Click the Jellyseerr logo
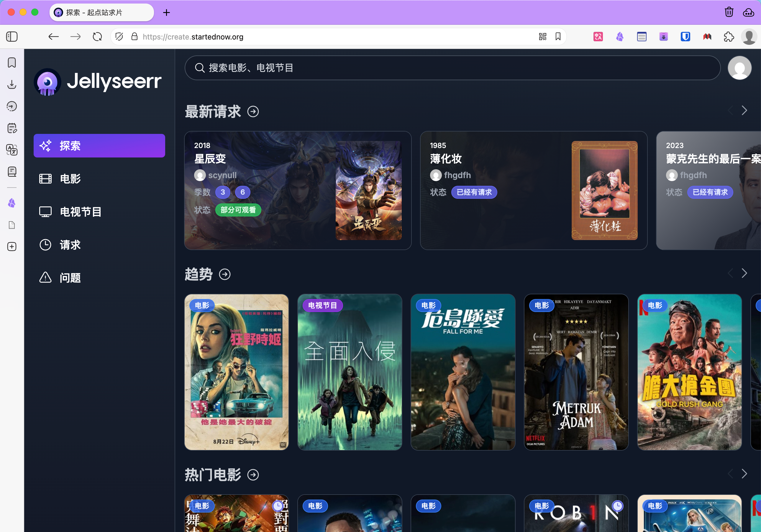 (x=98, y=82)
